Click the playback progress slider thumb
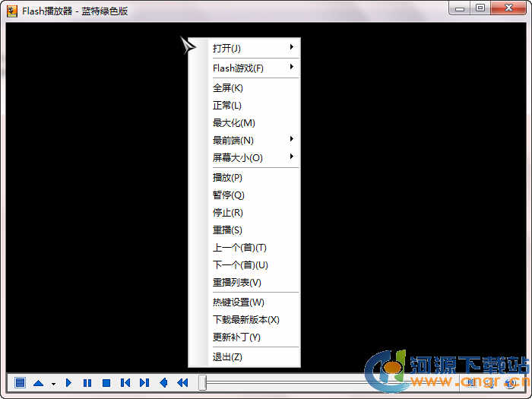The height and width of the screenshot is (399, 532). tap(203, 383)
